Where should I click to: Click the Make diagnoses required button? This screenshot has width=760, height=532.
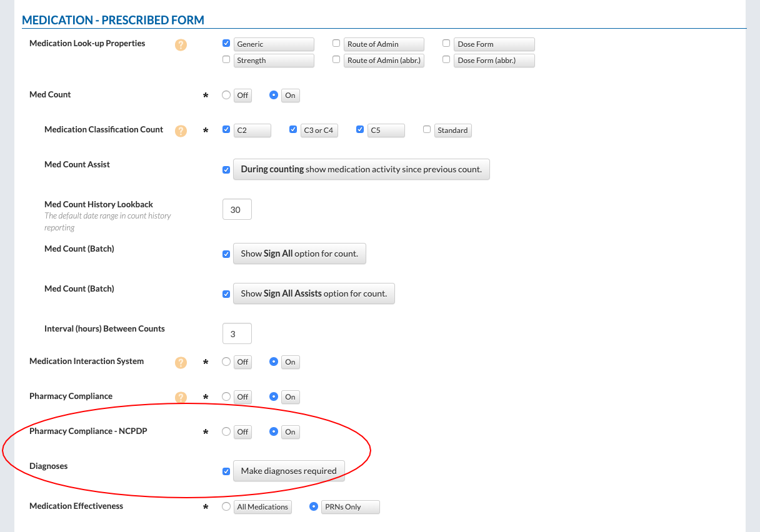[288, 471]
